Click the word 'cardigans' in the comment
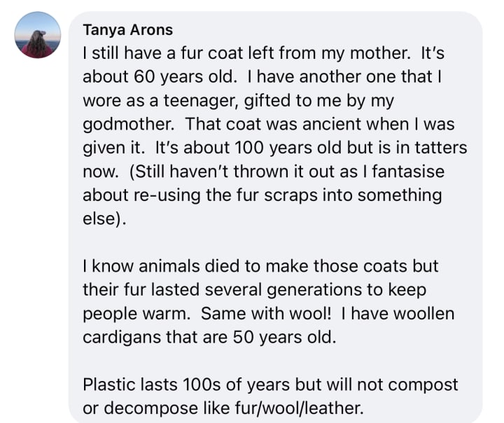Screen dimensions: 504x423 [122, 338]
